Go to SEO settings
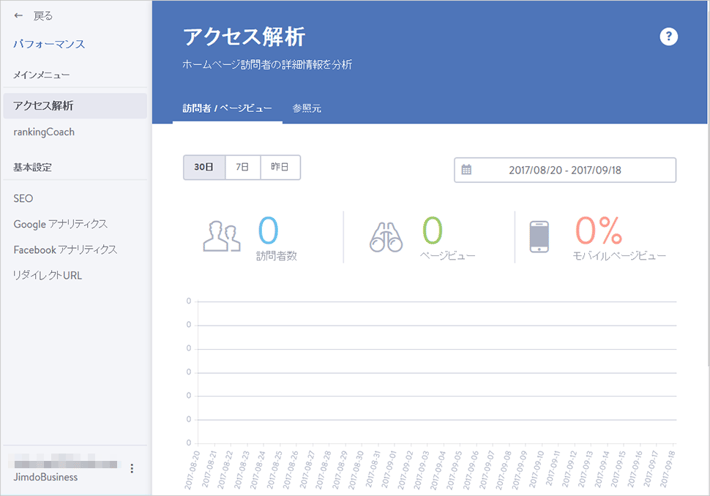The width and height of the screenshot is (710, 496). (23, 198)
